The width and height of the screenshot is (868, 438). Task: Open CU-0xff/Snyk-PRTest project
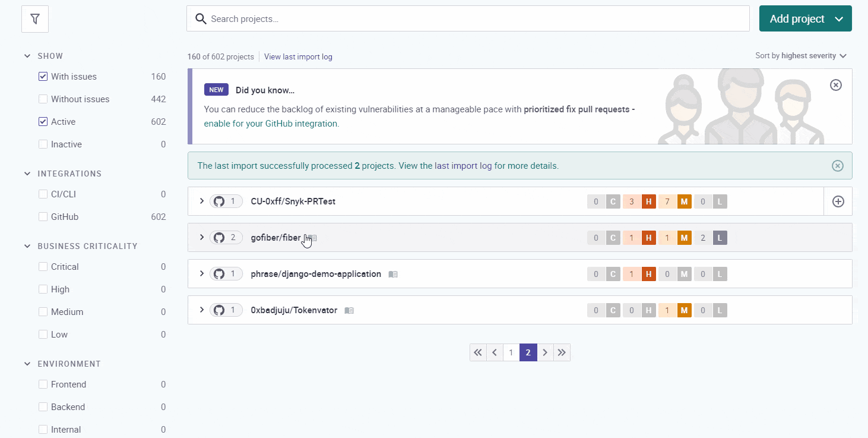[x=293, y=201]
